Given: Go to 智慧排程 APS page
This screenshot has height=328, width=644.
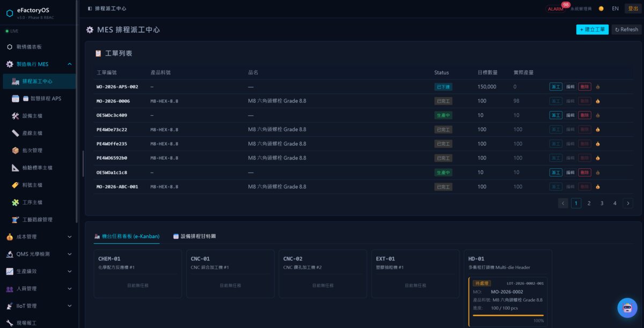Looking at the screenshot, I should coord(39,99).
